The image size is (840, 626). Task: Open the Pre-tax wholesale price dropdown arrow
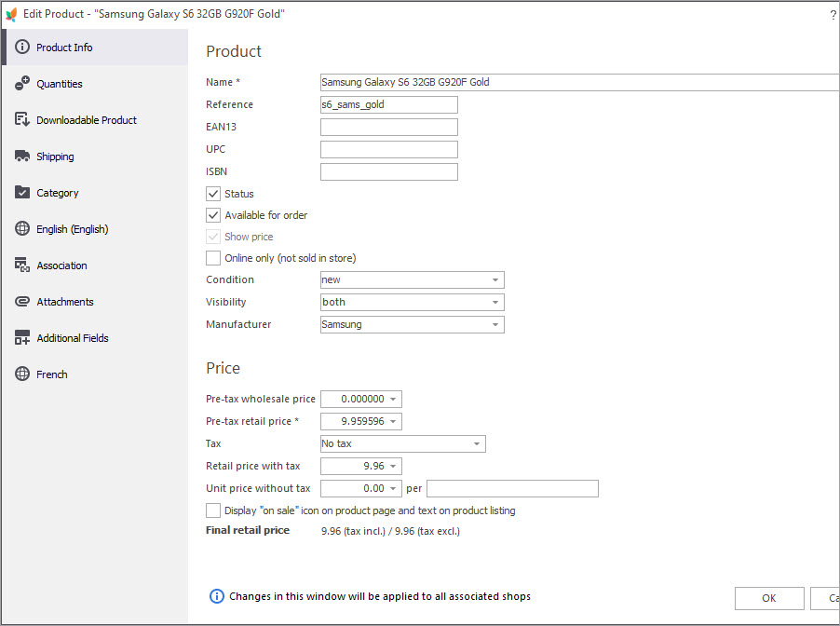click(393, 400)
